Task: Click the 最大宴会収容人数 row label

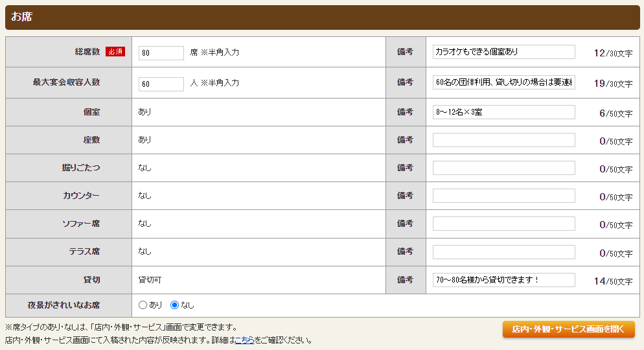Action: point(66,82)
